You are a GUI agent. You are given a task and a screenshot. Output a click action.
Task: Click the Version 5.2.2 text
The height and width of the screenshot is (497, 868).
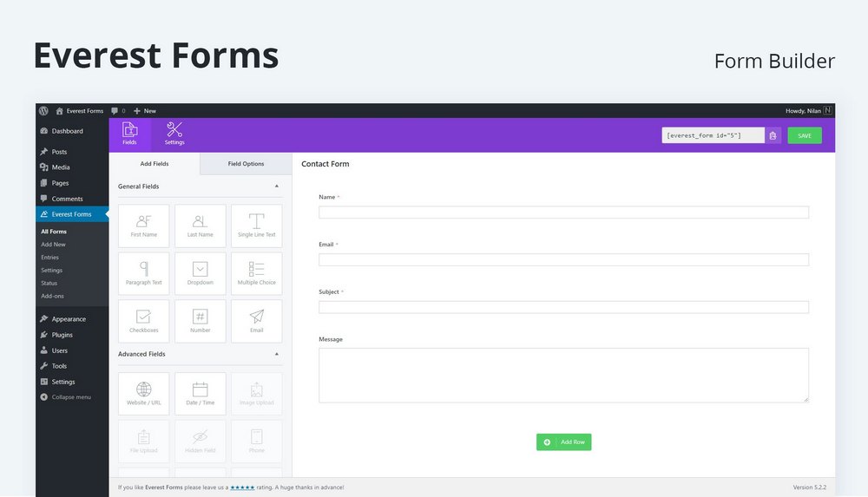coord(809,487)
